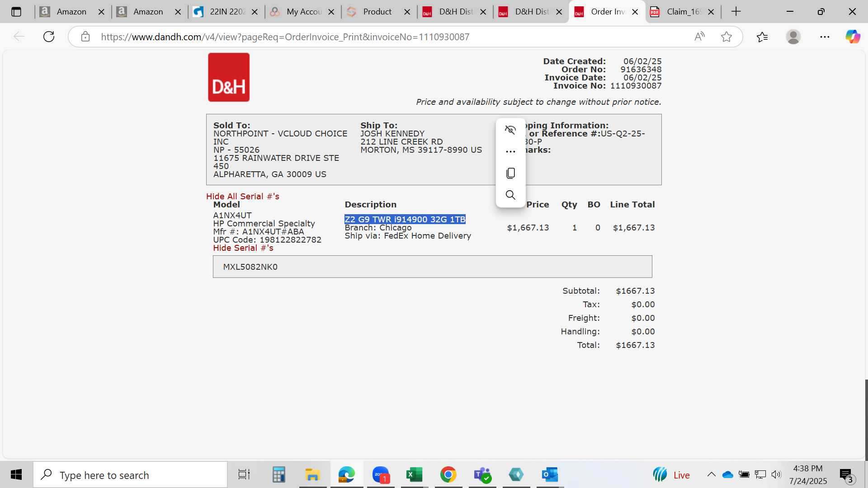
Task: Click the copy icon in selection popup
Action: click(510, 173)
